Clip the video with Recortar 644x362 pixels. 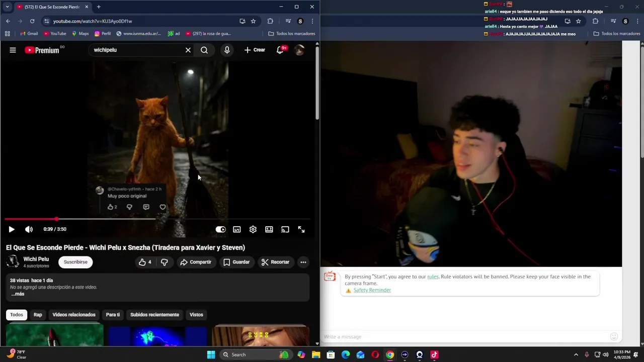pyautogui.click(x=275, y=262)
